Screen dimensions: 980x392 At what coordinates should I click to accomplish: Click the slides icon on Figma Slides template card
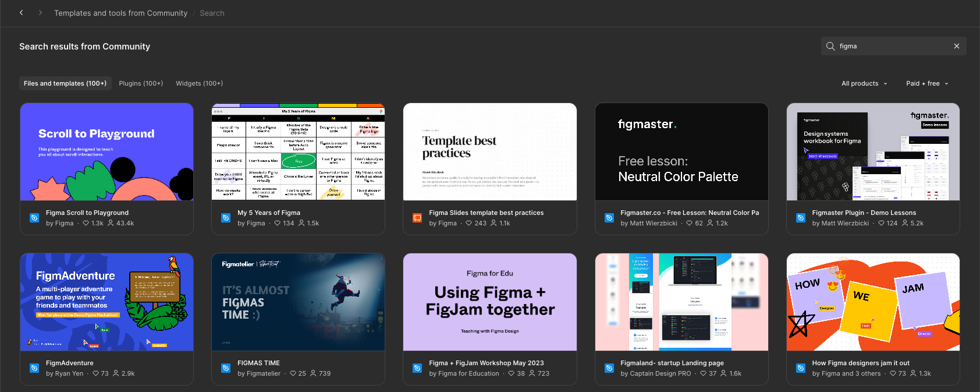pyautogui.click(x=417, y=218)
